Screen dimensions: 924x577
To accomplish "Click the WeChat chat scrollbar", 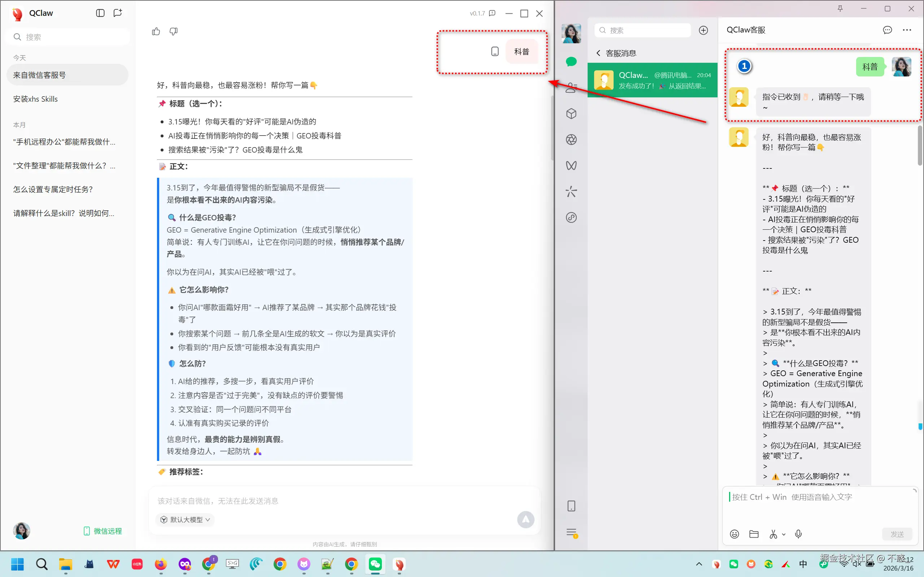I will (920, 145).
